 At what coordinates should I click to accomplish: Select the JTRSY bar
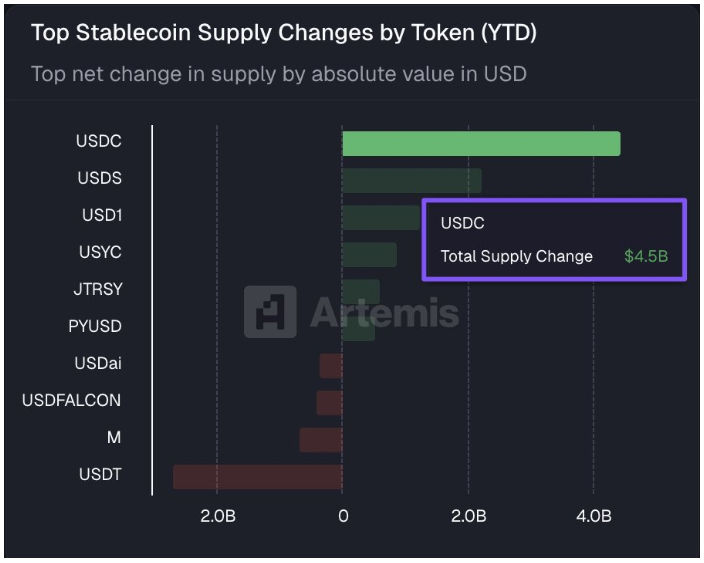360,291
